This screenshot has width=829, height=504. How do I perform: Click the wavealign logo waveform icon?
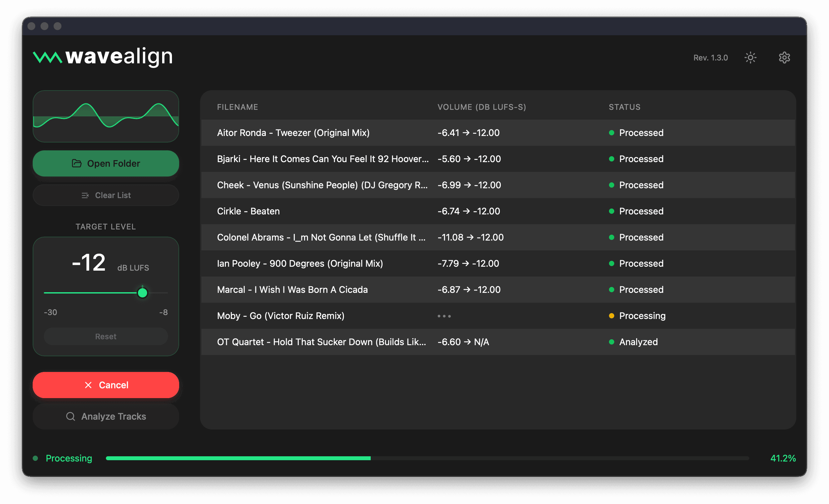[47, 57]
